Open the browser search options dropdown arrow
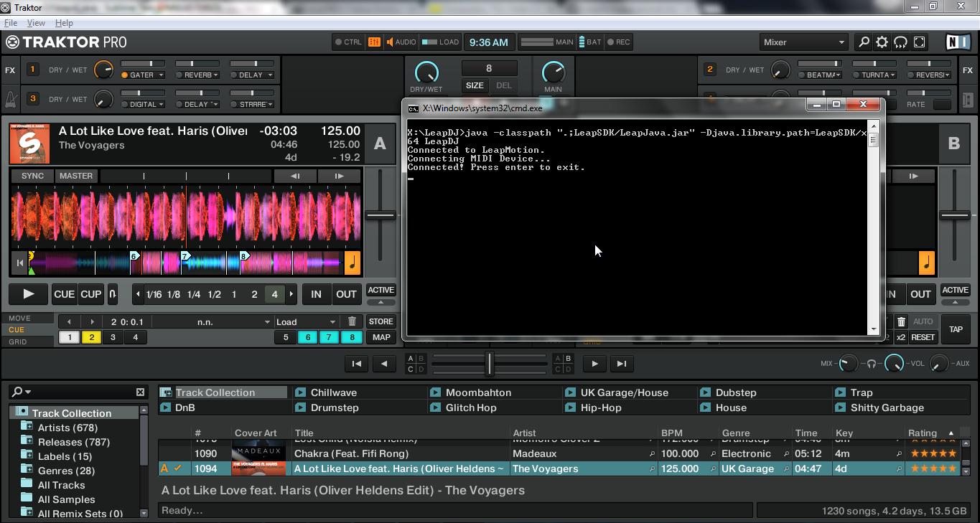980x523 pixels. pos(28,392)
